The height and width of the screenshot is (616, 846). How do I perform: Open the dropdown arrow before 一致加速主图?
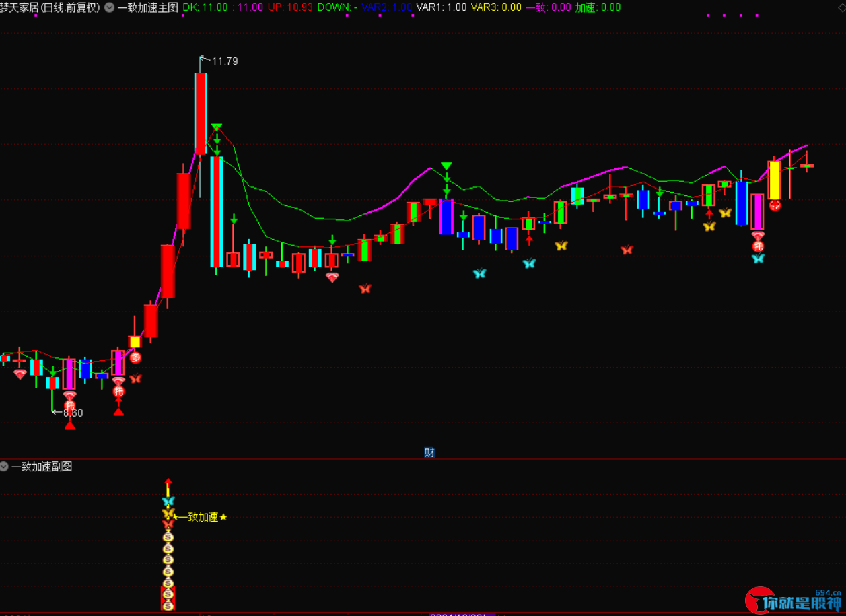click(109, 7)
